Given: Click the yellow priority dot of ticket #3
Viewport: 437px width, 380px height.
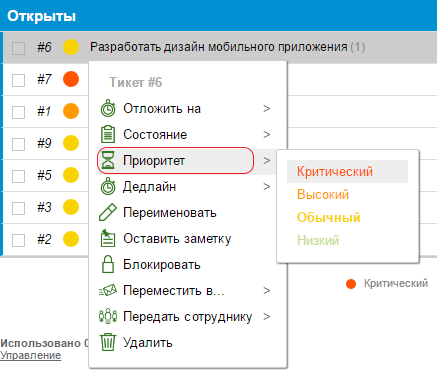Looking at the screenshot, I should [71, 207].
